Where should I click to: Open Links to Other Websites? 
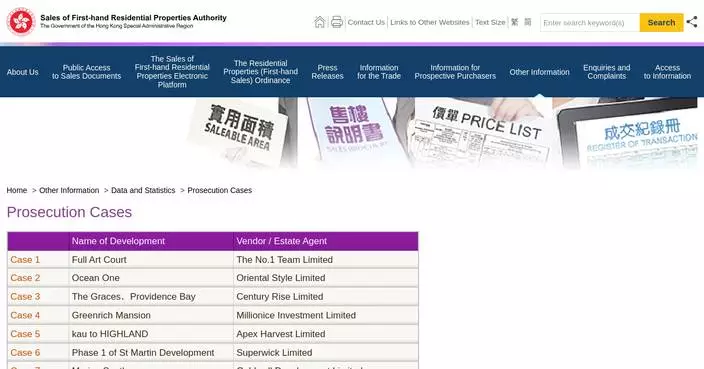[430, 22]
